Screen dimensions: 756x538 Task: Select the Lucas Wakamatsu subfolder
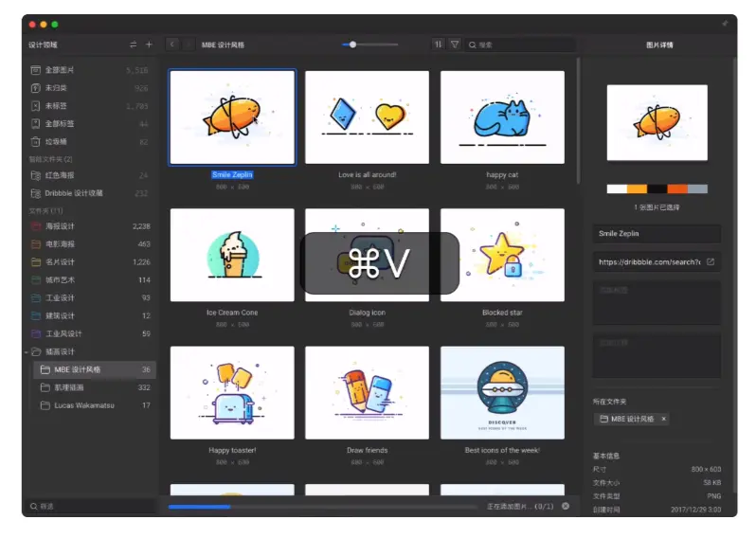coord(96,405)
